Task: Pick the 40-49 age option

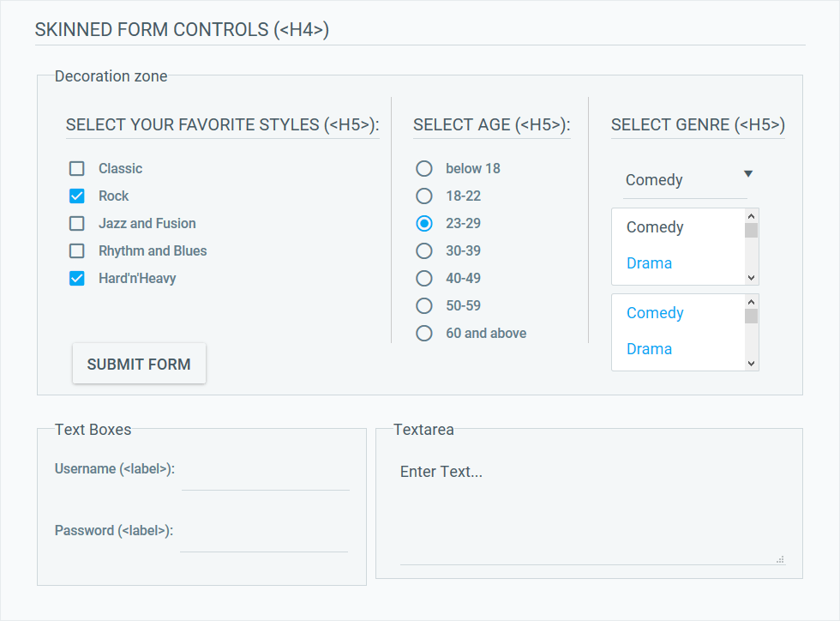Action: pos(423,278)
